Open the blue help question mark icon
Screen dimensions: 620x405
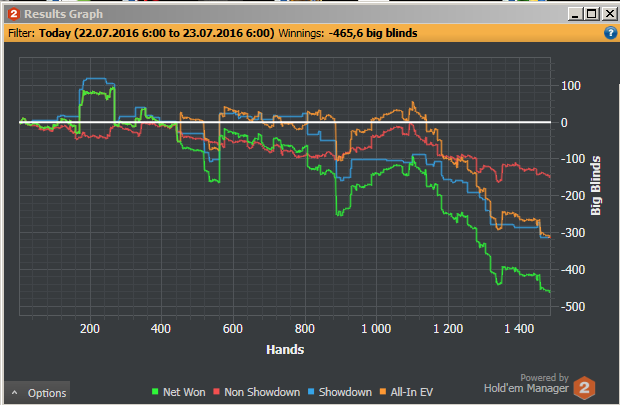(x=611, y=33)
